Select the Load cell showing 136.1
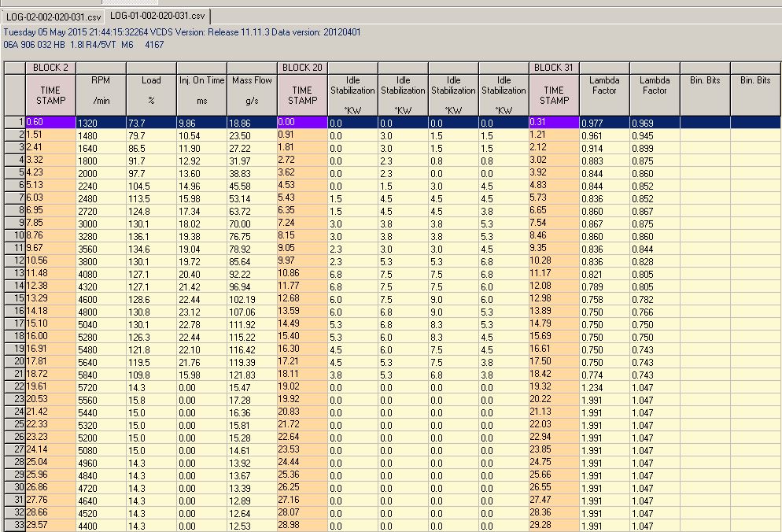The image size is (782, 532). 151,235
